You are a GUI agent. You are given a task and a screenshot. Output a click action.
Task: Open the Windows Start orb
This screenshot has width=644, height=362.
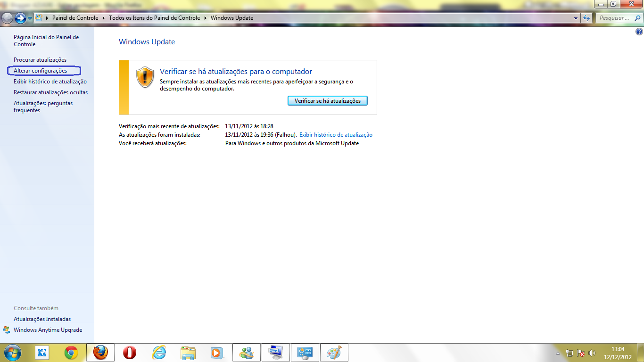[13, 353]
